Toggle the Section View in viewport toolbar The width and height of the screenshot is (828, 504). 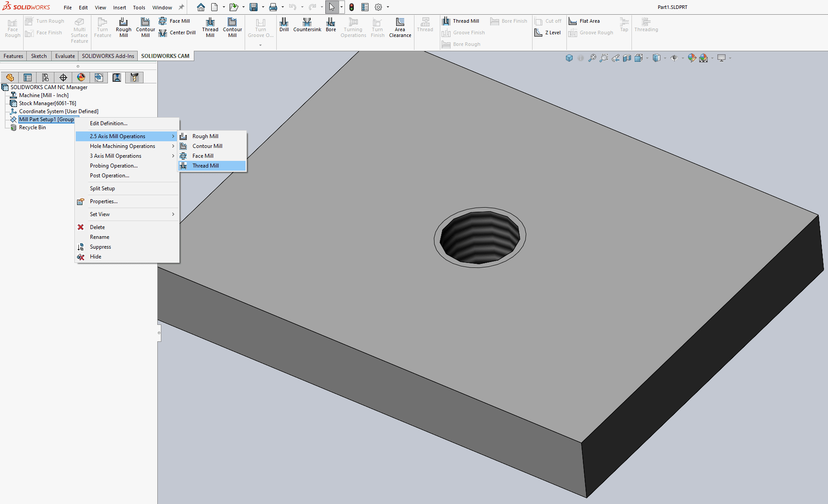pyautogui.click(x=627, y=58)
